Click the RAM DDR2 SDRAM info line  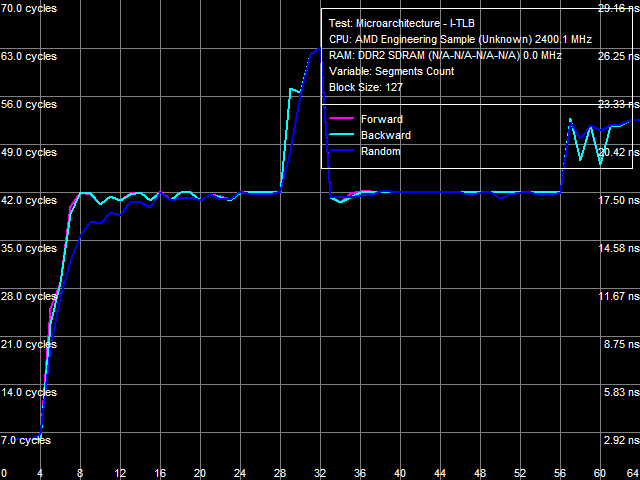pyautogui.click(x=445, y=55)
